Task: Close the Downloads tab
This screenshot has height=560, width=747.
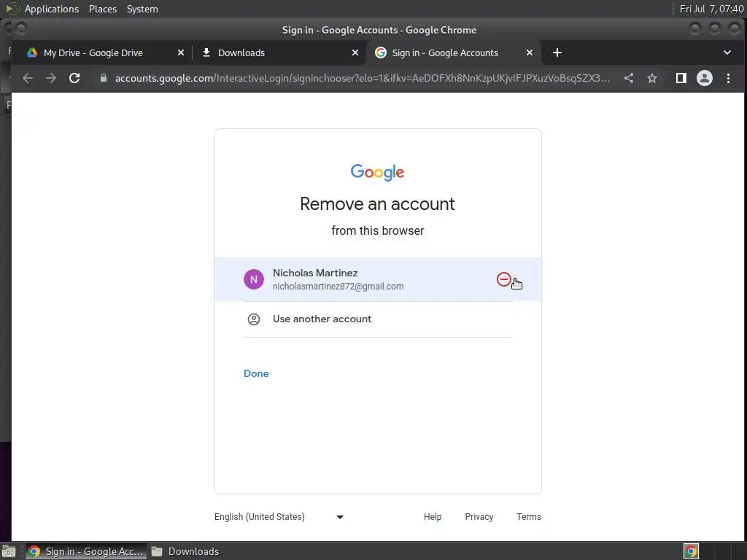Action: (355, 52)
